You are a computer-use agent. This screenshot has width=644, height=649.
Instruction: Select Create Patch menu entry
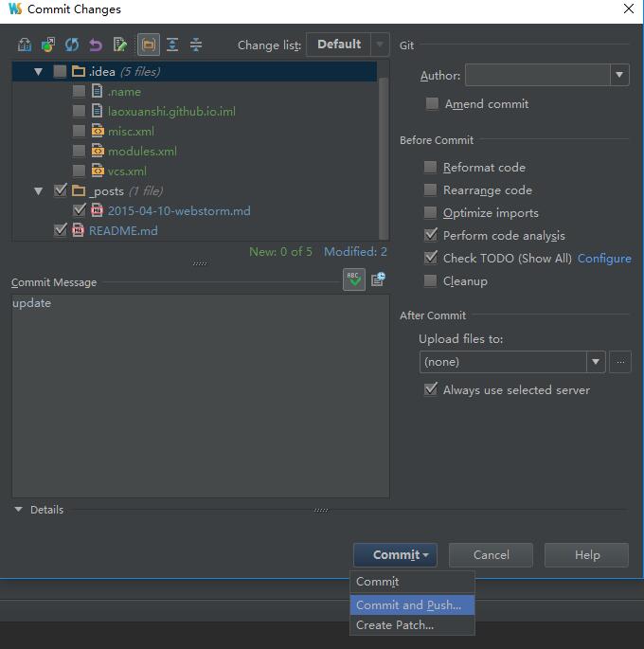coord(395,625)
